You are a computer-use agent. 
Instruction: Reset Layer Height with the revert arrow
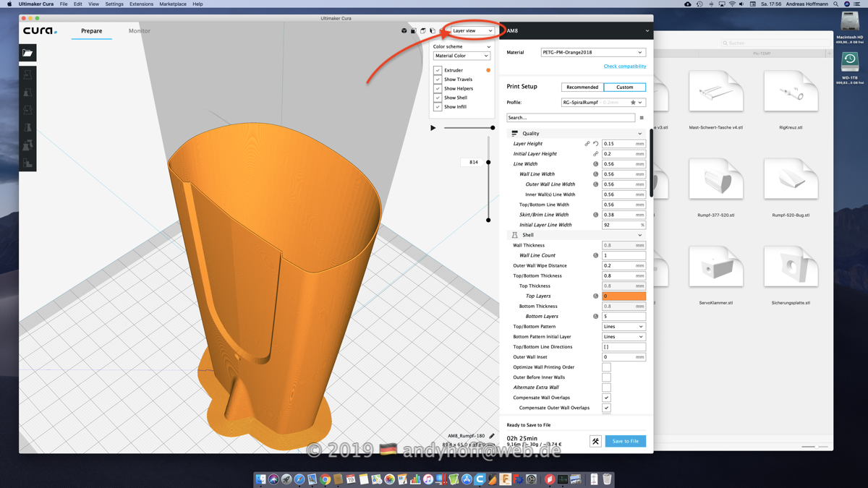click(596, 144)
